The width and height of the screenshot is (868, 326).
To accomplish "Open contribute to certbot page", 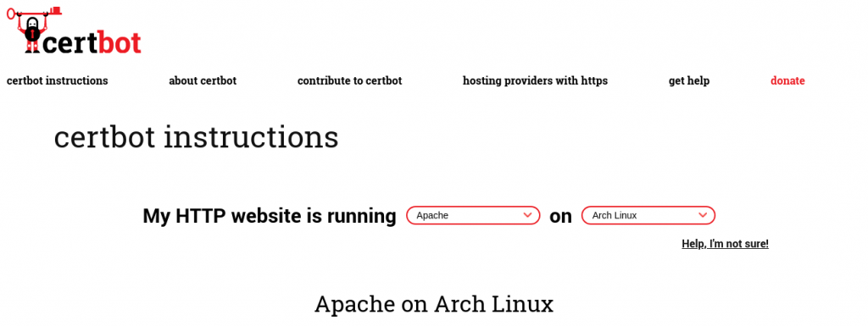I will pyautogui.click(x=349, y=80).
